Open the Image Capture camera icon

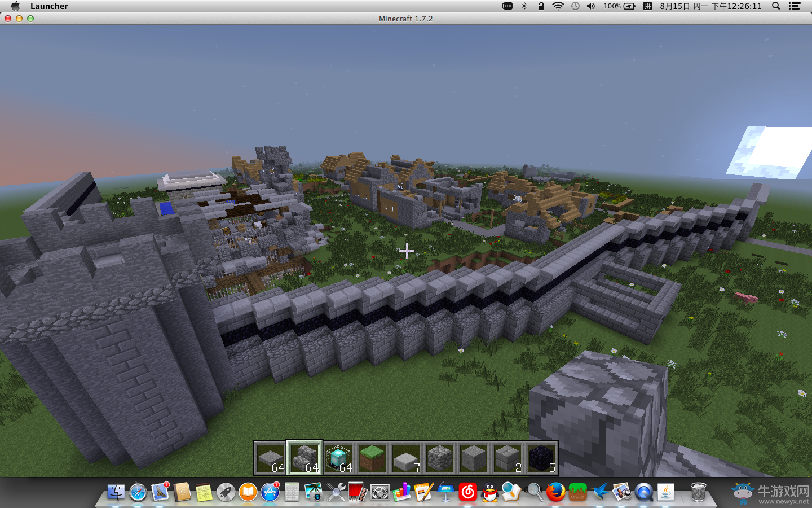[x=314, y=492]
